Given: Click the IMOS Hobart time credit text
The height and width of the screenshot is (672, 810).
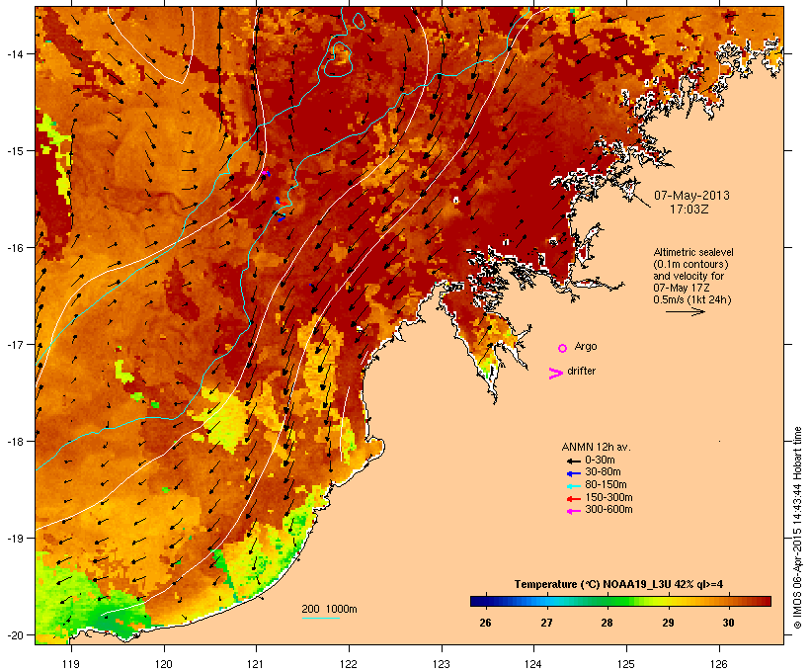Looking at the screenshot, I should point(797,528).
